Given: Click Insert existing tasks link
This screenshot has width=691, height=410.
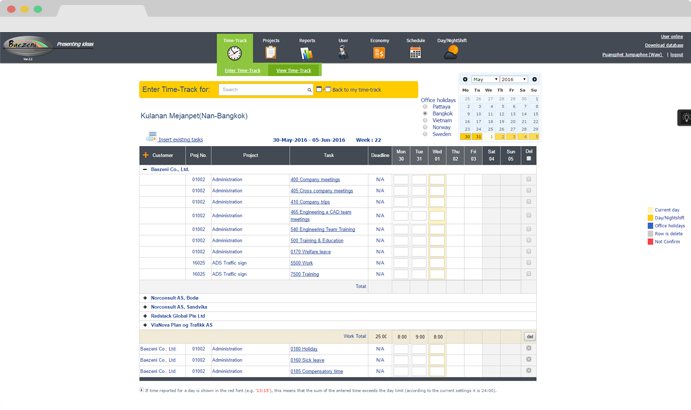Looking at the screenshot, I should click(180, 140).
